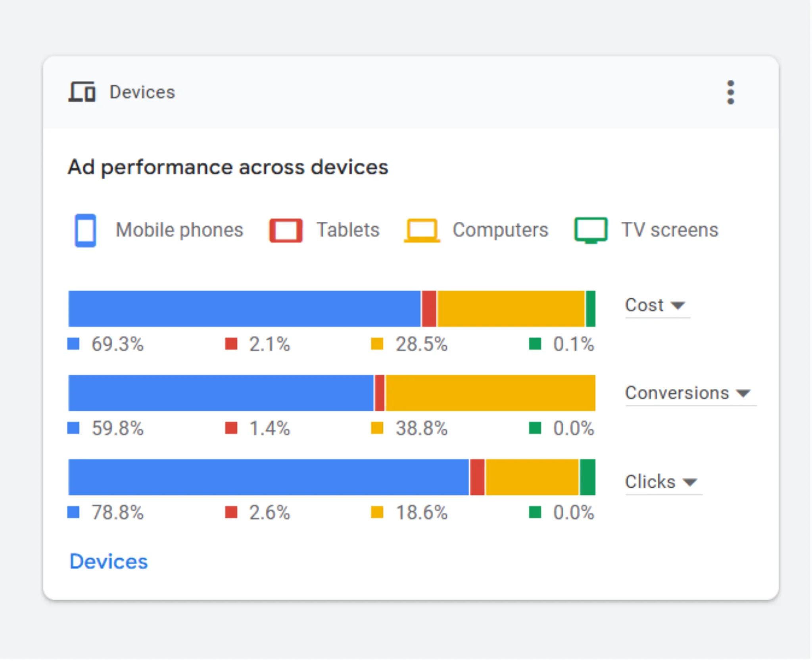Click the Devices header title text
Image resolution: width=812 pixels, height=661 pixels.
(x=142, y=92)
